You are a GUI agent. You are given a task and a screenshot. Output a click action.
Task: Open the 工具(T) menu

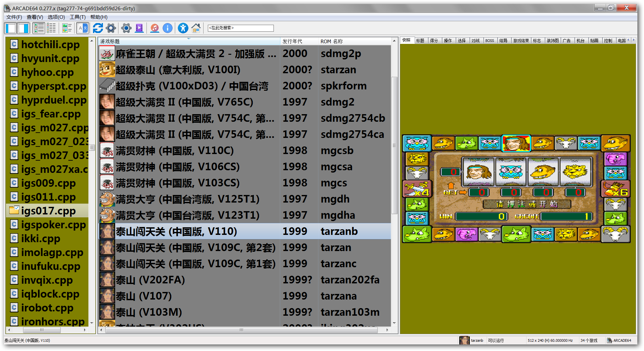coord(78,17)
